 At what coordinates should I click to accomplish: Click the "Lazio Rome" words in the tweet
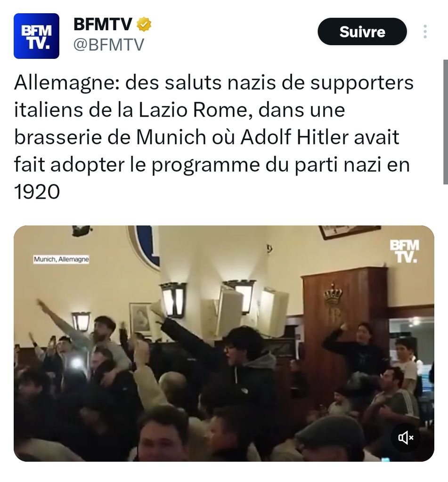[x=193, y=110]
